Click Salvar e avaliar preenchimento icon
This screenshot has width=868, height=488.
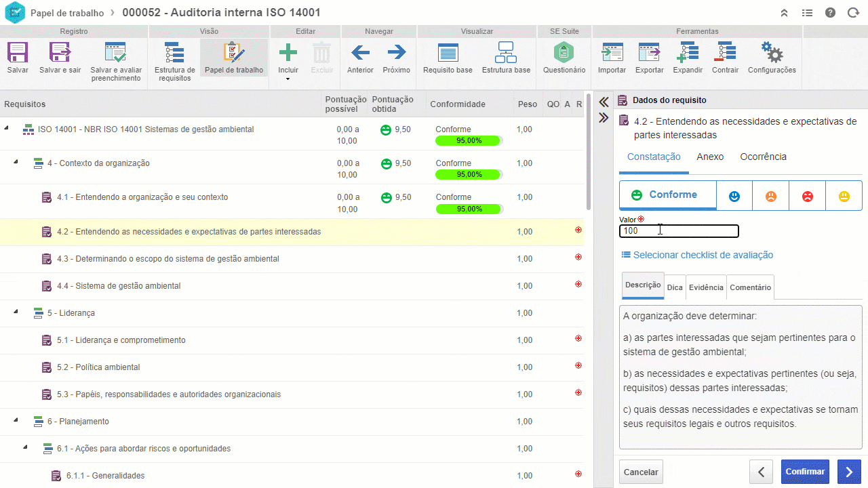[116, 53]
